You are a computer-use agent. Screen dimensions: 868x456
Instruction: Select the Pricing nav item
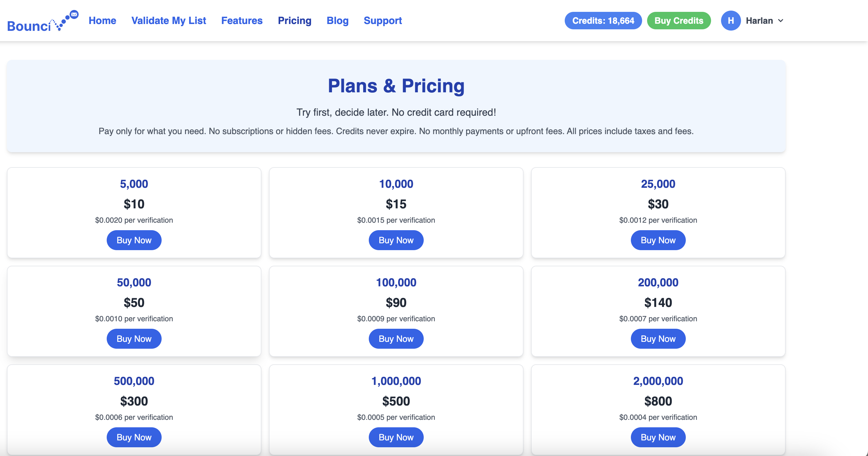tap(294, 21)
